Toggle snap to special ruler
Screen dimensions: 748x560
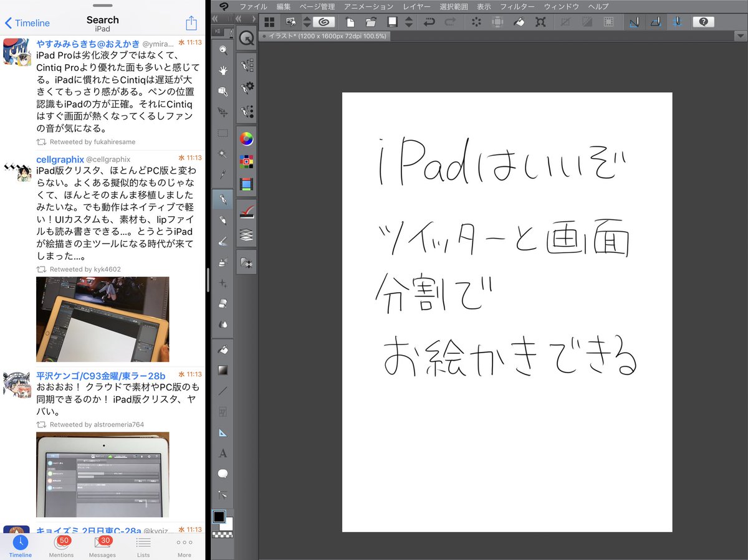click(x=656, y=22)
